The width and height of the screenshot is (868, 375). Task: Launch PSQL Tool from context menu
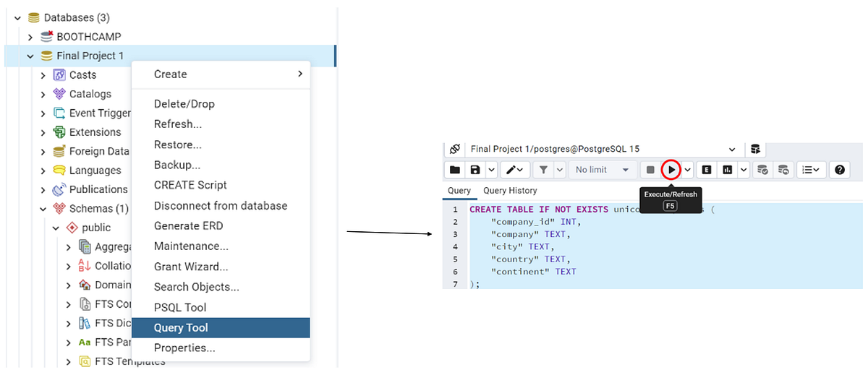(221, 307)
